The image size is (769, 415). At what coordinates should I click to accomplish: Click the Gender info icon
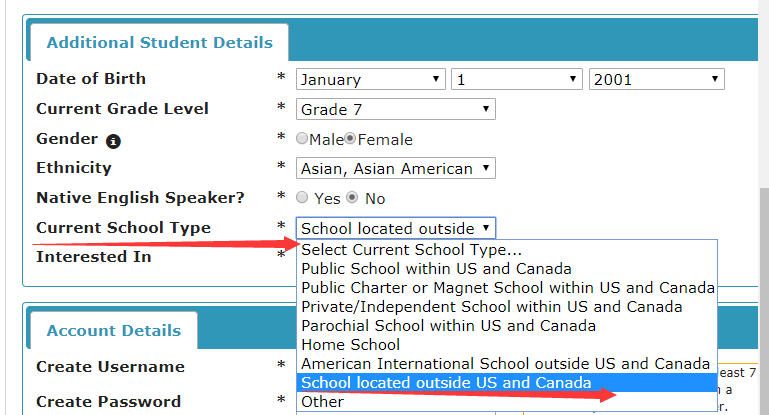click(113, 141)
